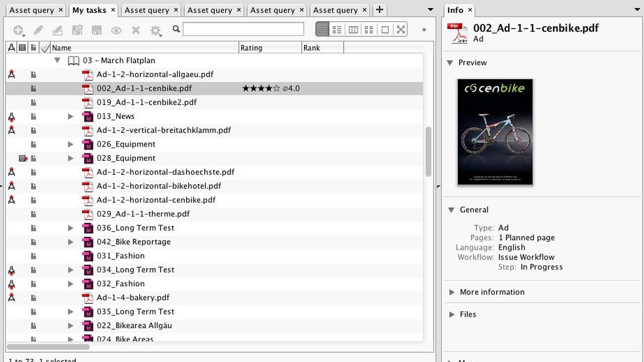The image size is (644, 362).
Task: Collapse the 03 – March Flatplan issue
Action: click(x=58, y=60)
